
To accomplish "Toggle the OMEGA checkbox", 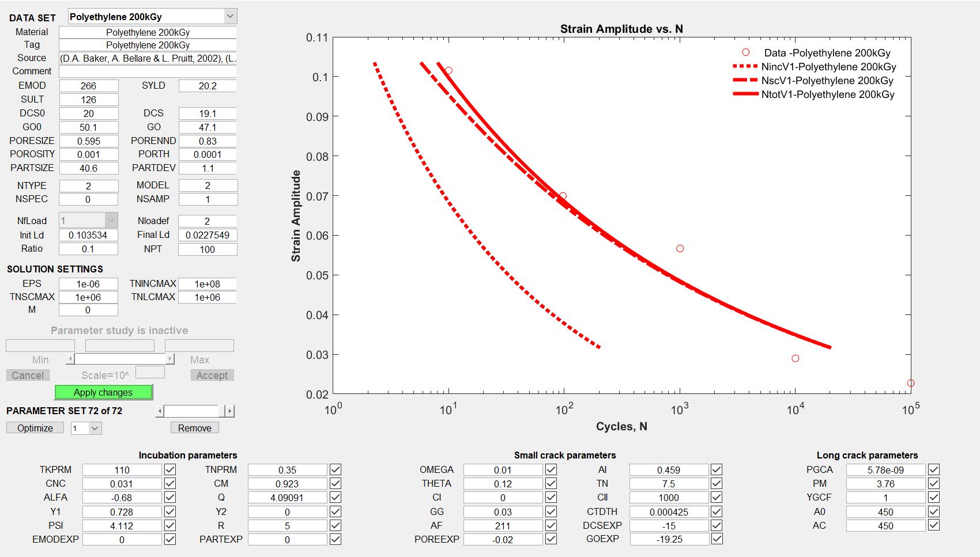I will point(551,469).
